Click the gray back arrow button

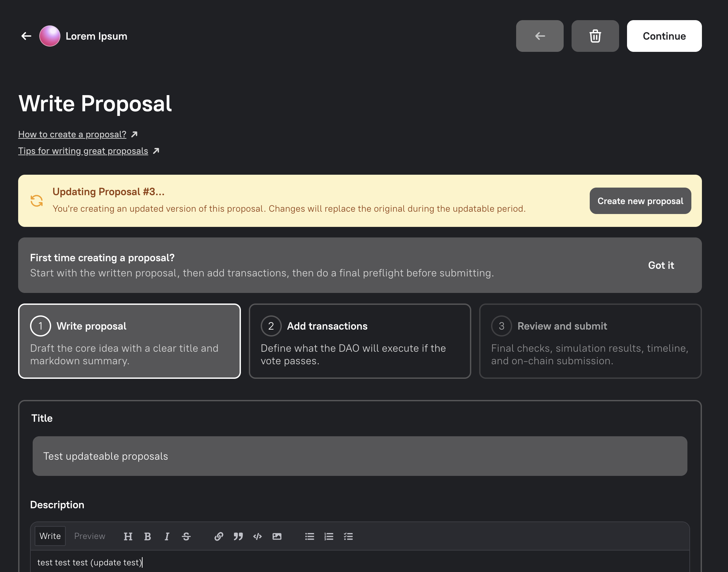(540, 36)
